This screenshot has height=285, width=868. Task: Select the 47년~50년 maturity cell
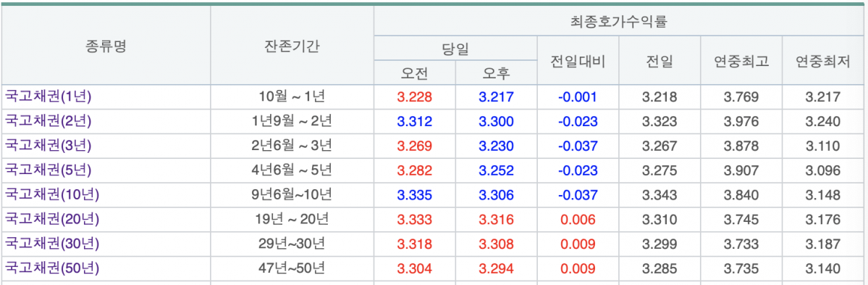[x=292, y=268]
